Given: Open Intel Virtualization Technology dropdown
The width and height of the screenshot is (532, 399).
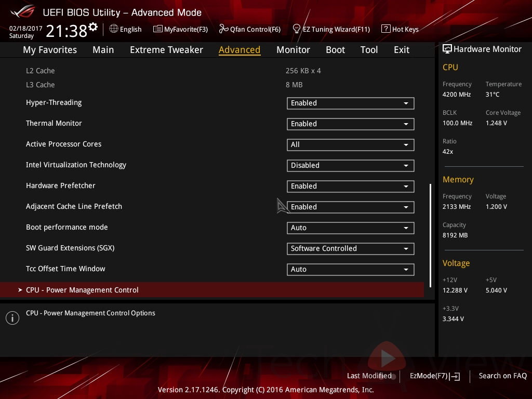Looking at the screenshot, I should coord(350,166).
